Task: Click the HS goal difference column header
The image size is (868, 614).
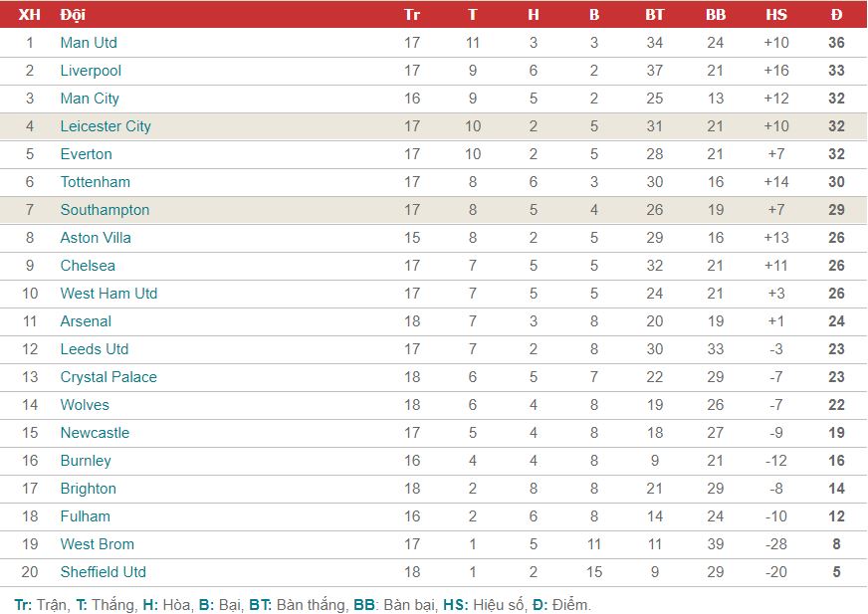Action: coord(776,14)
